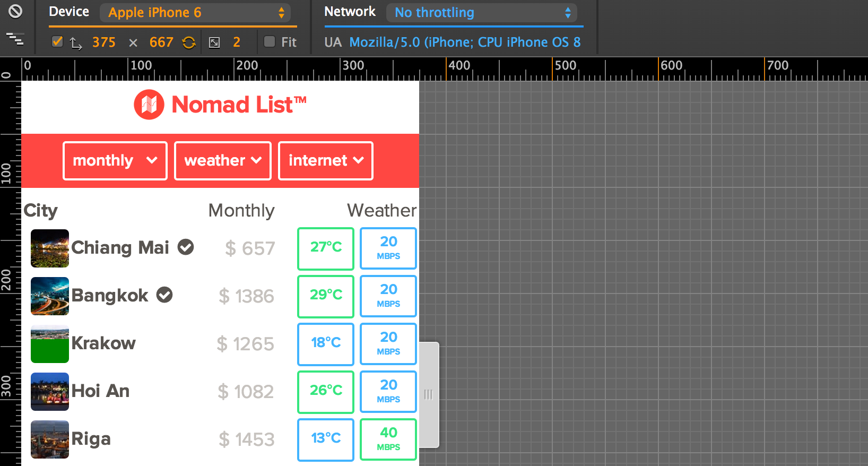
Task: Expand the monthly dropdown
Action: tap(115, 161)
